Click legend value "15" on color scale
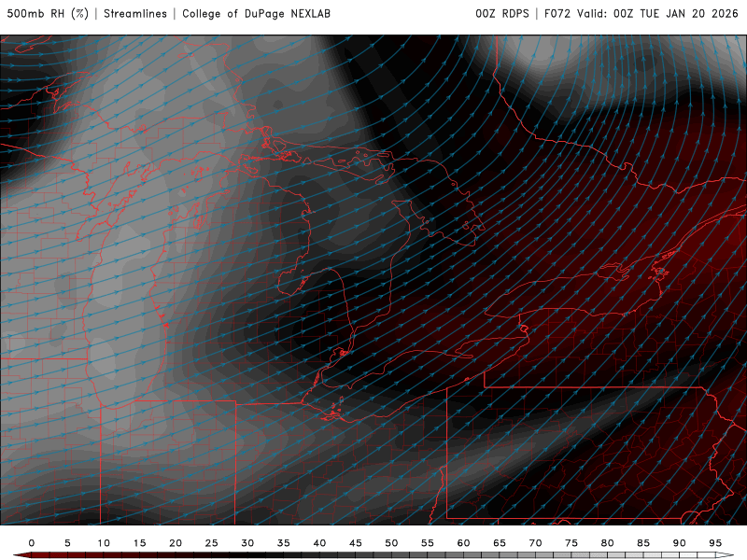This screenshot has height=560, width=747. tap(139, 543)
